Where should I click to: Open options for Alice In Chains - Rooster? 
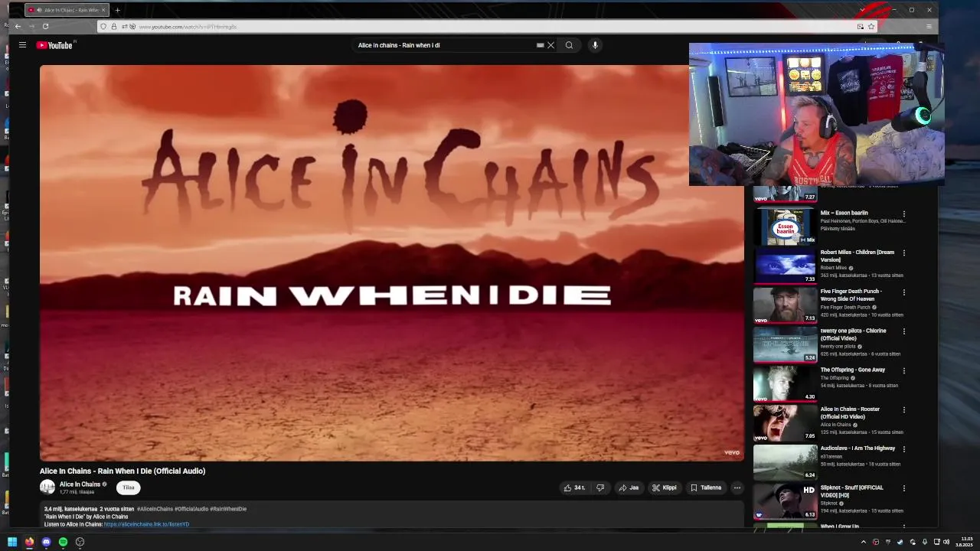pos(904,410)
